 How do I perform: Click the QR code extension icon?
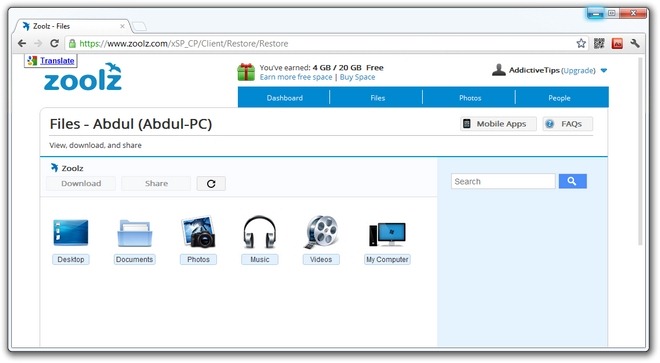click(x=599, y=43)
